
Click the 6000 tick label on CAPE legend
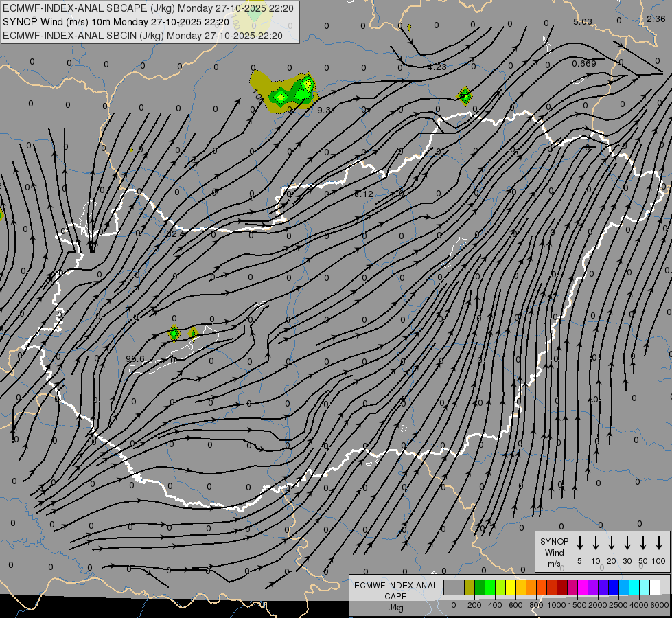click(x=660, y=605)
